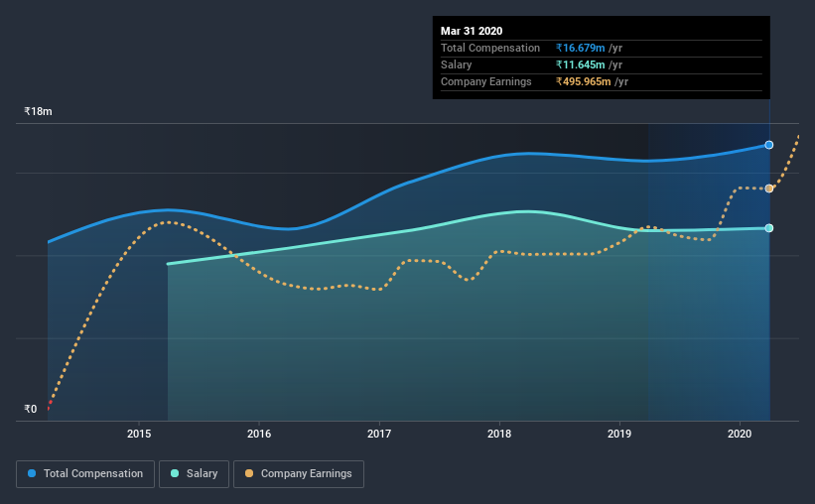Toggle the Salary legend button

click(194, 474)
